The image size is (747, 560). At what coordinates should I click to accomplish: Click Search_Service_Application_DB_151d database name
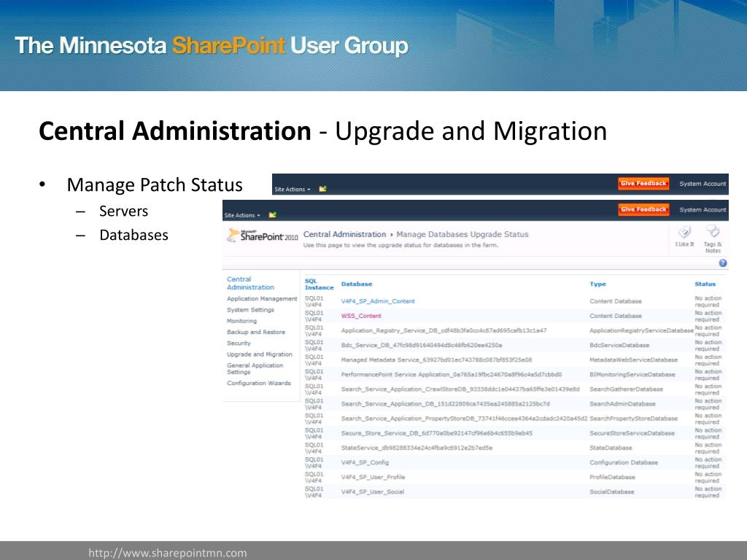(x=446, y=404)
